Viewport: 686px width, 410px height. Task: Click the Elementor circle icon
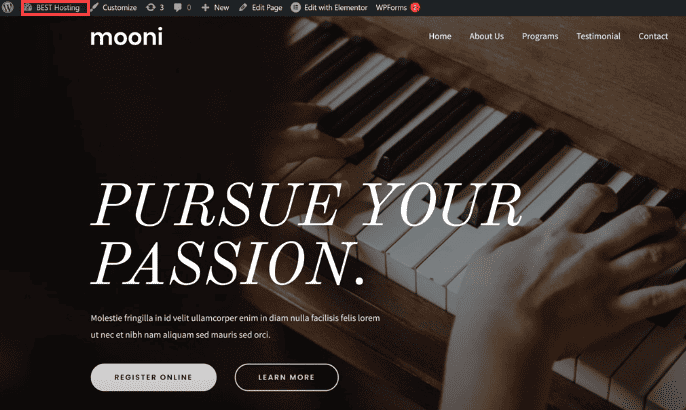tap(296, 7)
